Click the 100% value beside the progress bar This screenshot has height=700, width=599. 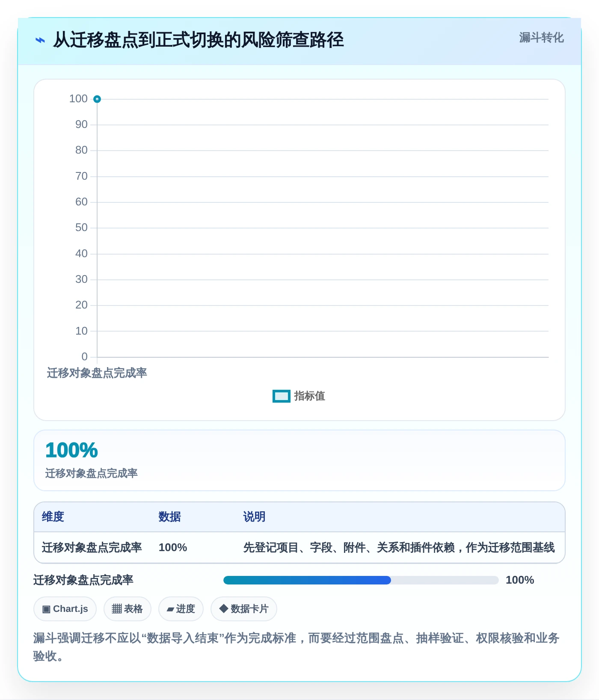[520, 580]
